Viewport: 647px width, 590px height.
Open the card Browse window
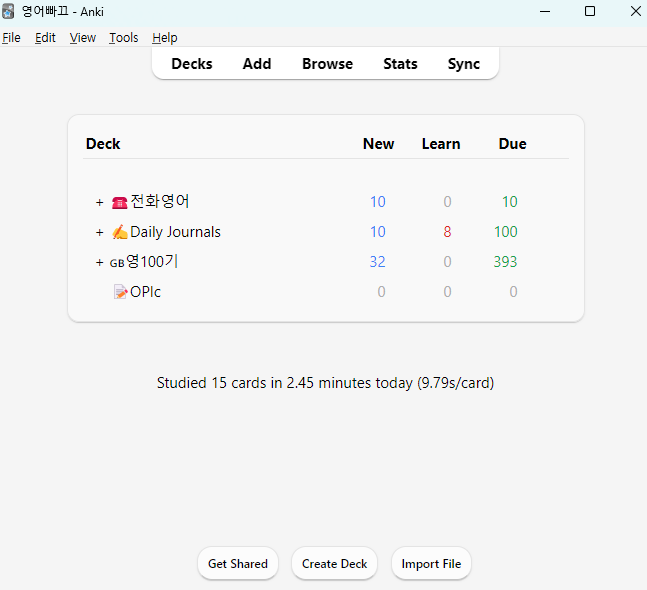pos(327,64)
